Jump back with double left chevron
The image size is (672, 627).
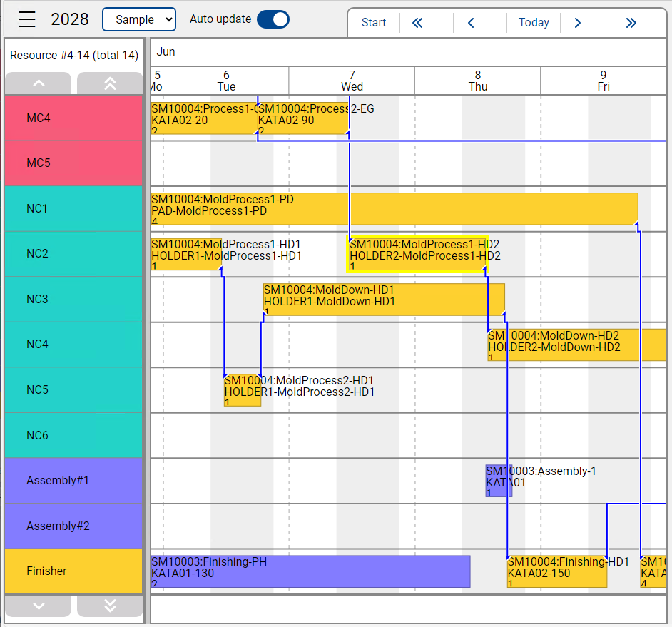pyautogui.click(x=418, y=23)
